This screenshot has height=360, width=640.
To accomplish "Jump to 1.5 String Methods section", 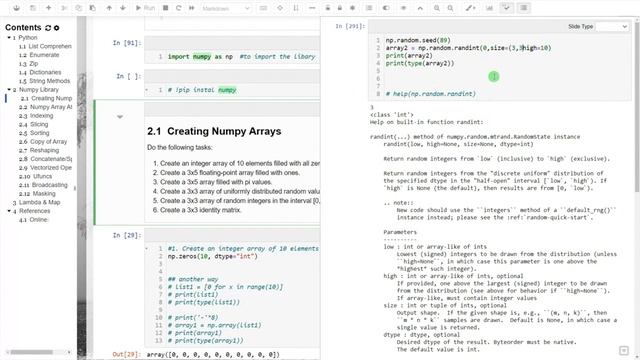I will point(44,81).
